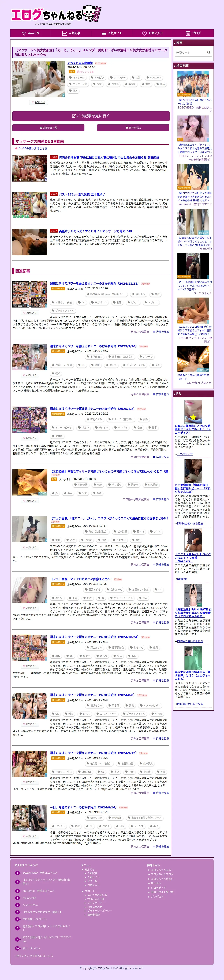Select the コスプレイヤー tag in the 2024/08/08 article
This screenshot has height=980, width=224.
pos(106,714)
